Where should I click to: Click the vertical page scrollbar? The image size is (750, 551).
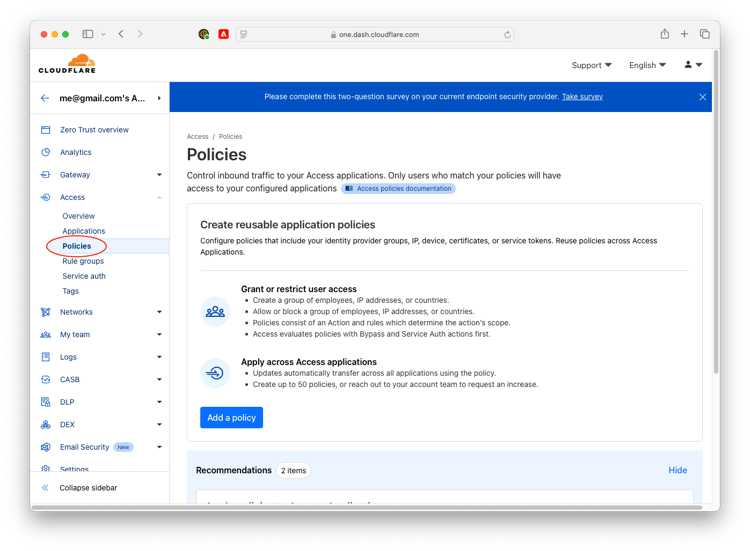716,210
